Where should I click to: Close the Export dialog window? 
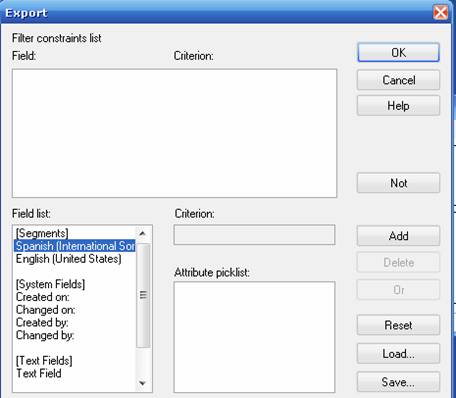click(440, 13)
